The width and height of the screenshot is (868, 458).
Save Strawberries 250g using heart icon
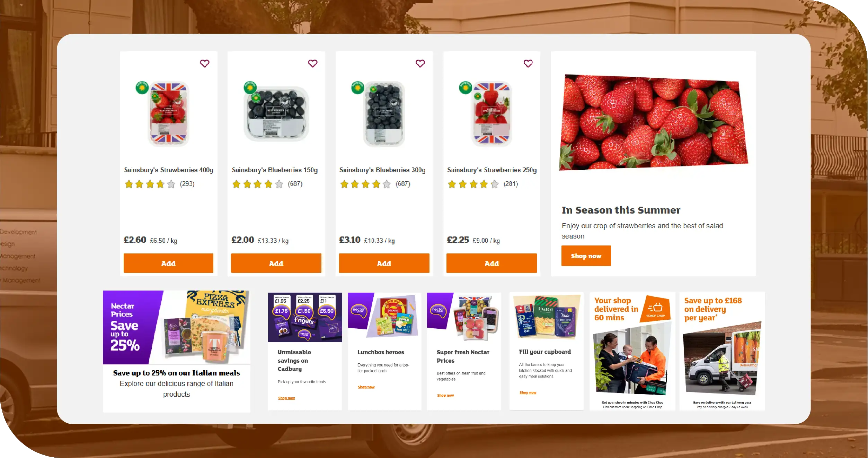coord(528,63)
